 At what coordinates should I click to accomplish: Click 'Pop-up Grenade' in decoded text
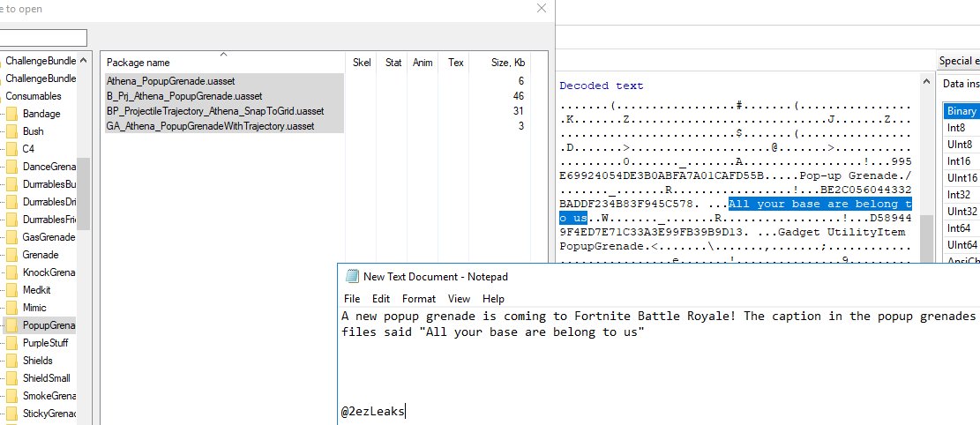pos(852,175)
